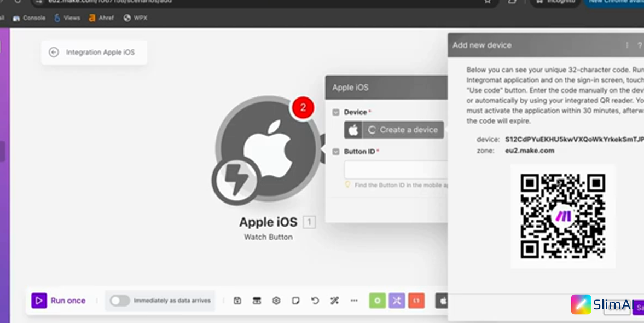Open the notes icon in bottom toolbar
The width and height of the screenshot is (644, 323).
pos(295,301)
